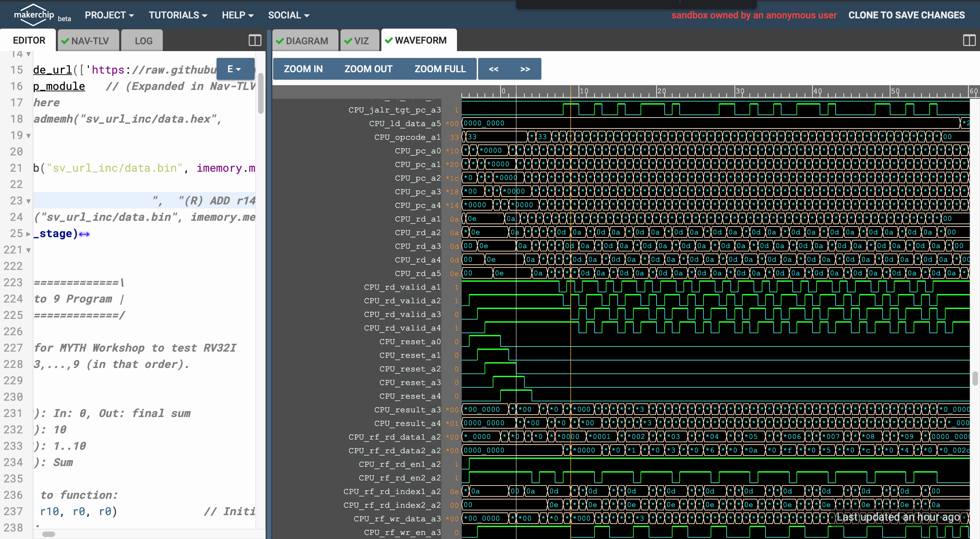Open the LOG tab
Viewport: 980px width, 539px height.
(x=143, y=41)
